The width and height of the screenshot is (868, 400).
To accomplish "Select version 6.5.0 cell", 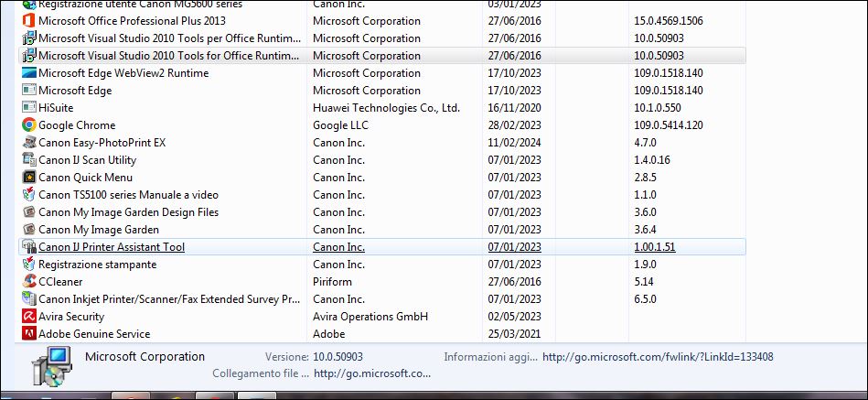I will [x=646, y=299].
